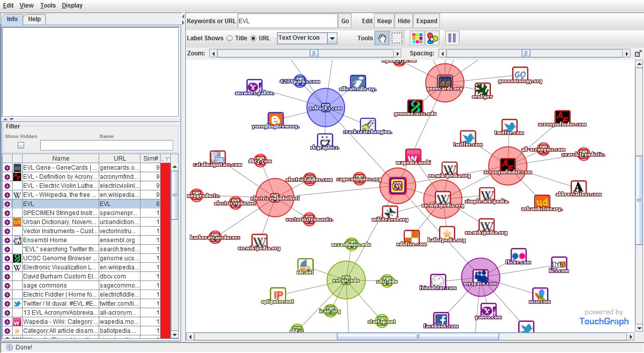Sort the table by Sim# column

[x=150, y=159]
